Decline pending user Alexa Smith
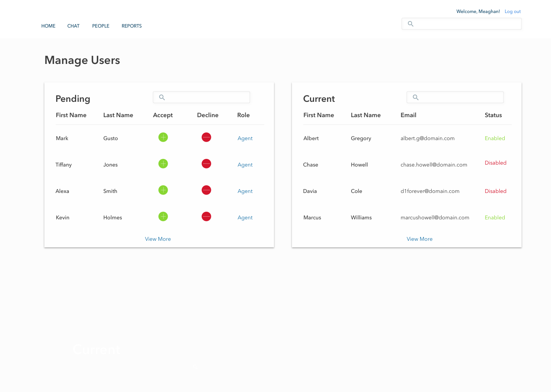The width and height of the screenshot is (551, 392). (206, 190)
